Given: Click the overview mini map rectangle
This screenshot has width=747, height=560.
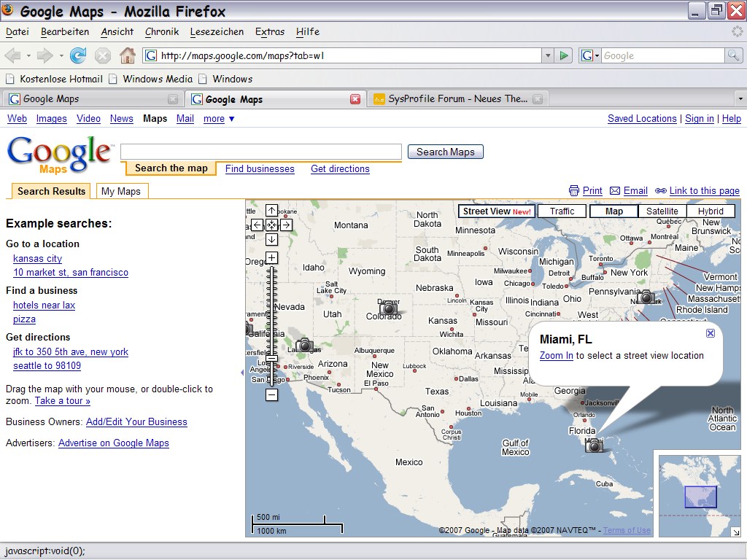Looking at the screenshot, I should click(700, 497).
